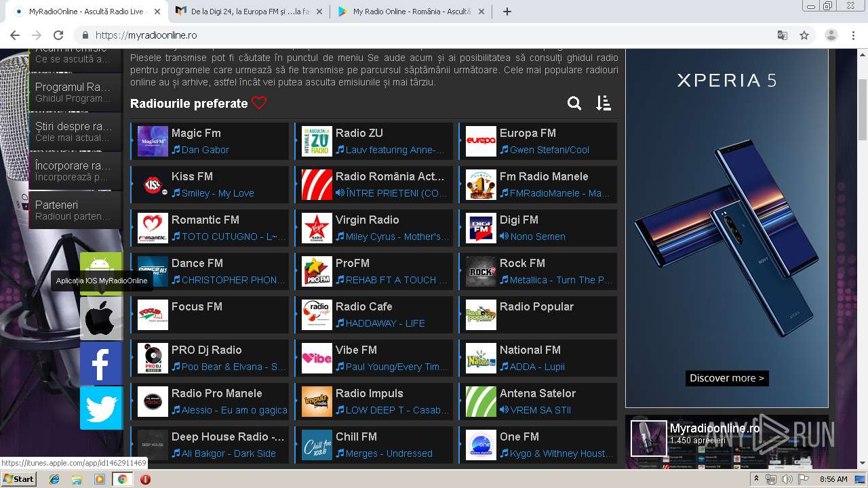Open the Windows Start menu
This screenshot has height=488, width=868.
19,479
